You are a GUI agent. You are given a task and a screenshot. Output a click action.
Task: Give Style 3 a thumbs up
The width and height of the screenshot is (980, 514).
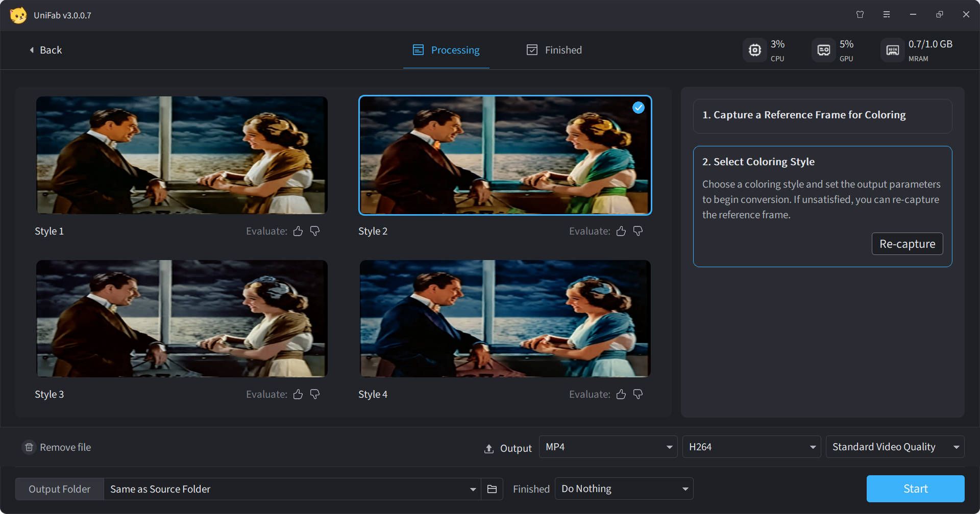point(298,394)
